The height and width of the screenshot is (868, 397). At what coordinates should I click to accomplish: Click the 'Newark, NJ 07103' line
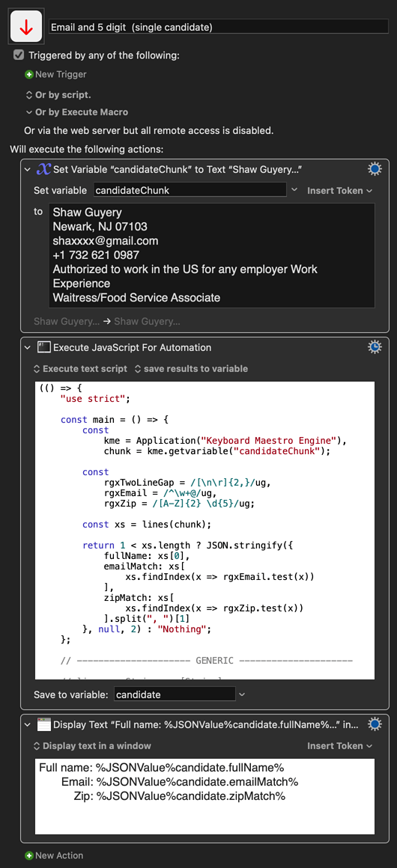coord(100,227)
